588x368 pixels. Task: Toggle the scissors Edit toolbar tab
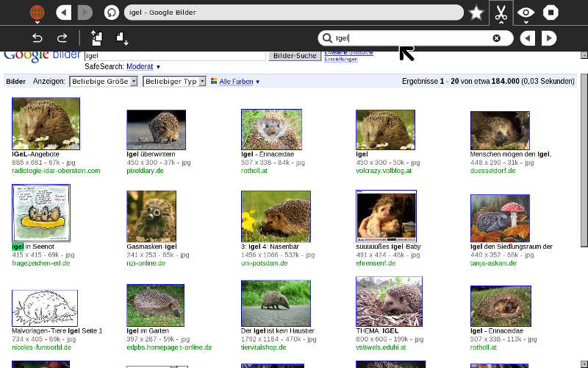[x=501, y=13]
